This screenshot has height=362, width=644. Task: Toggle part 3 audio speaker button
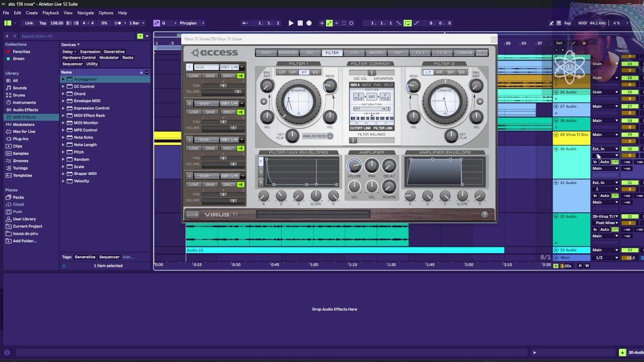pyautogui.click(x=241, y=148)
